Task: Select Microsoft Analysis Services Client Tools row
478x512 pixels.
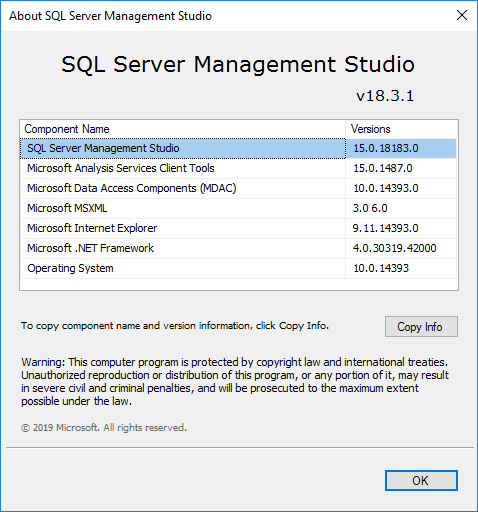Action: 238,168
